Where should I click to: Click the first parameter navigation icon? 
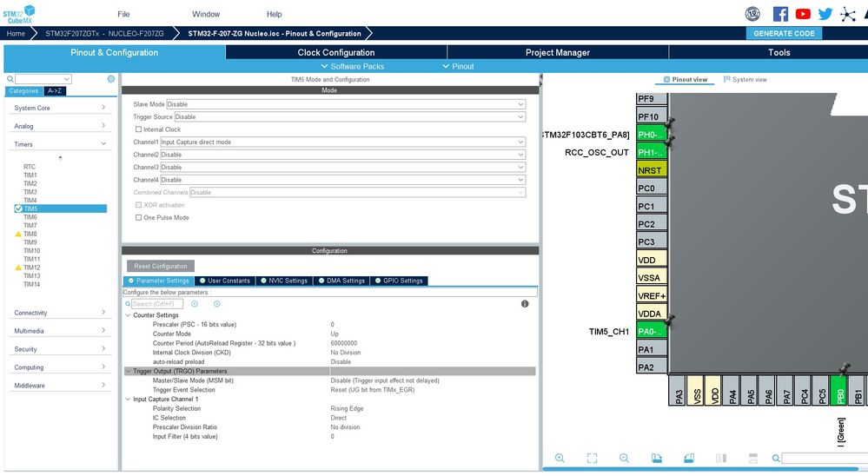(195, 304)
